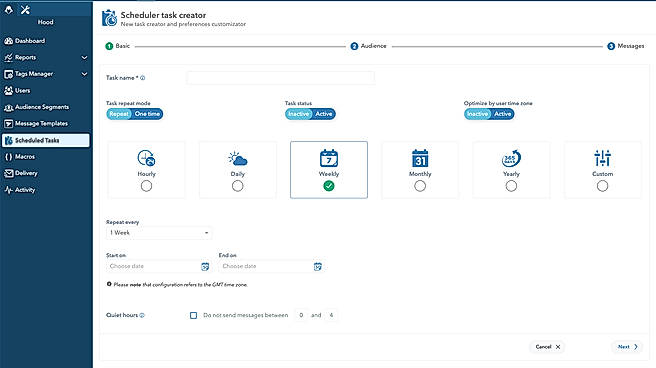
Task: Open Dashboard from the sidebar
Action: (30, 41)
